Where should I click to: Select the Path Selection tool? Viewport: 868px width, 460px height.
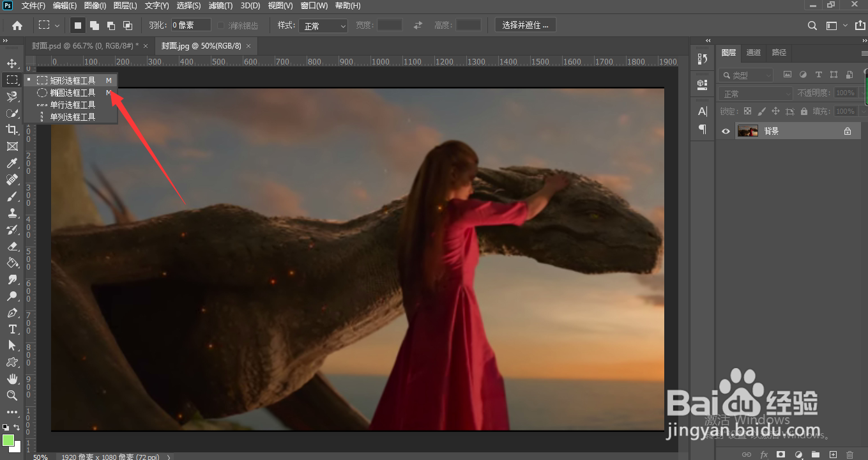pyautogui.click(x=11, y=346)
